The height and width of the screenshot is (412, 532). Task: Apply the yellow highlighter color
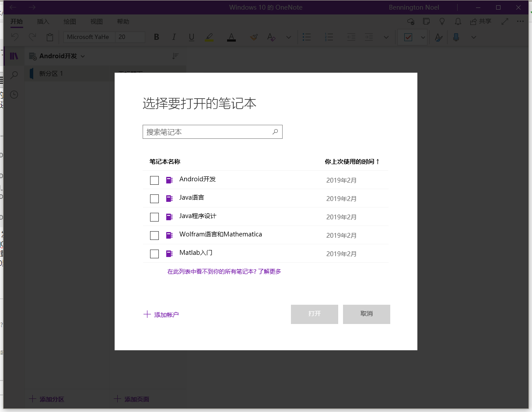pos(209,37)
